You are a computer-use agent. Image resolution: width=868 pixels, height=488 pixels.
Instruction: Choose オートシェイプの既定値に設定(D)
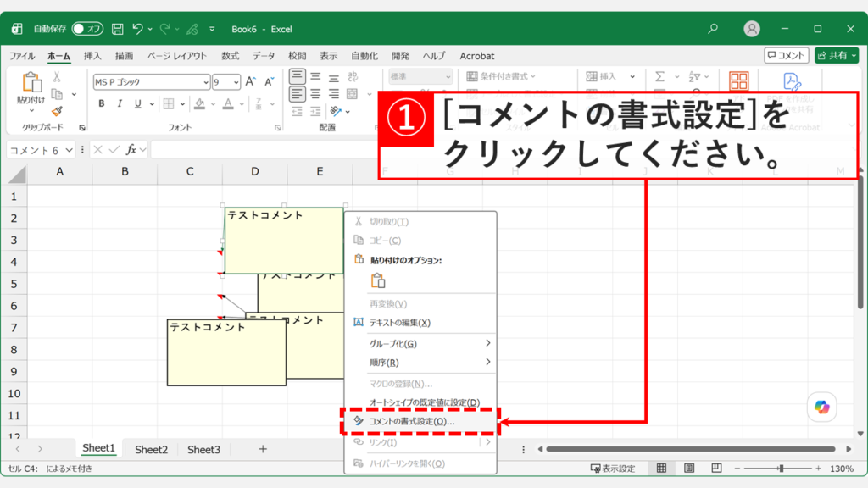coord(420,402)
